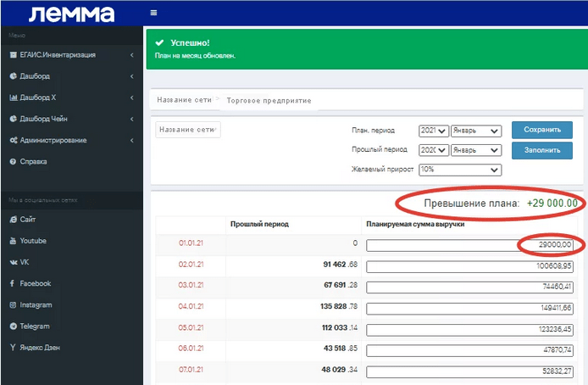Click the date 04.01.21
Screen dimensions: 588x385
point(191,307)
